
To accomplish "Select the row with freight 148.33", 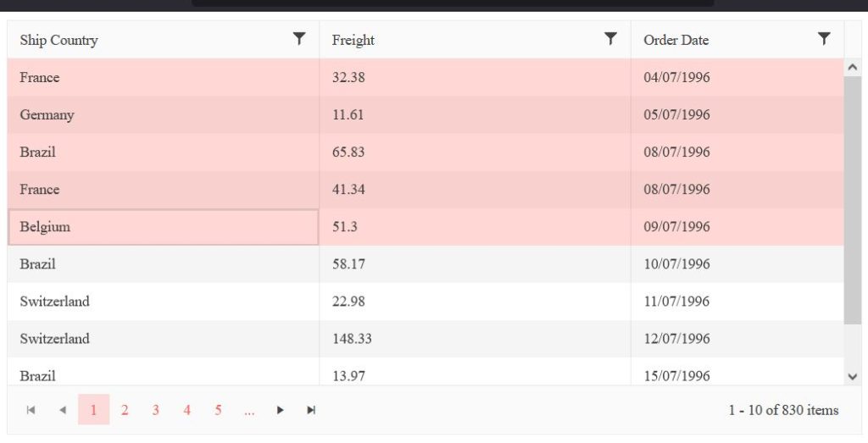I will tap(352, 339).
